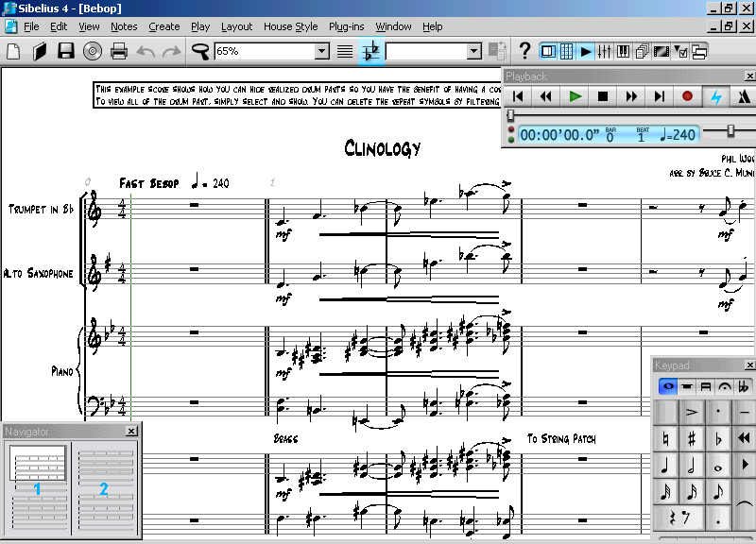Select the common notes keypad layout tab

pos(668,386)
